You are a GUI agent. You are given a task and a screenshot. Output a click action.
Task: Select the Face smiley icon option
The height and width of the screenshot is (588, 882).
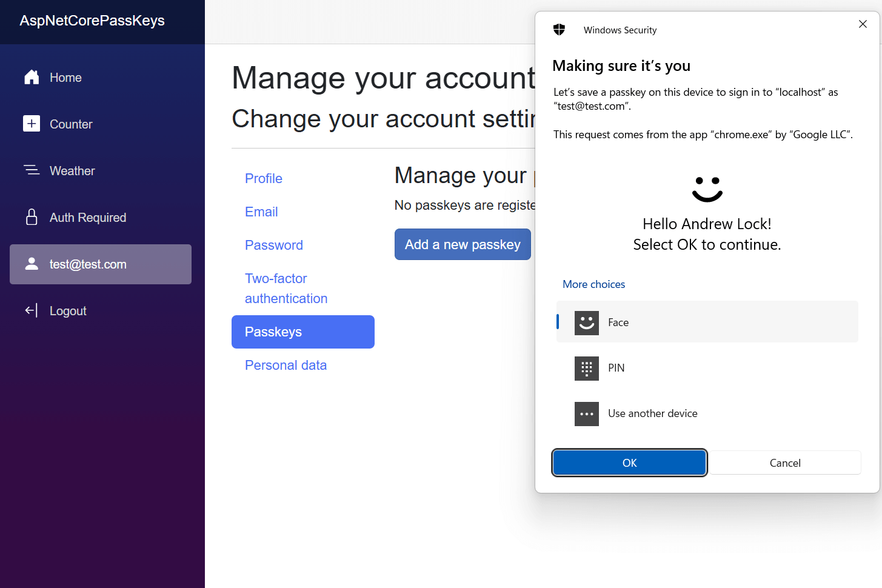(x=586, y=322)
